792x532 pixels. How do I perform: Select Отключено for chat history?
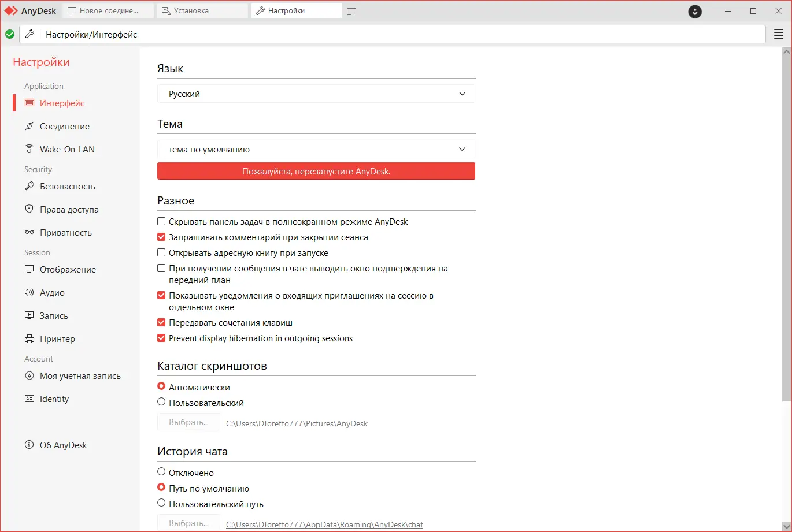click(161, 472)
